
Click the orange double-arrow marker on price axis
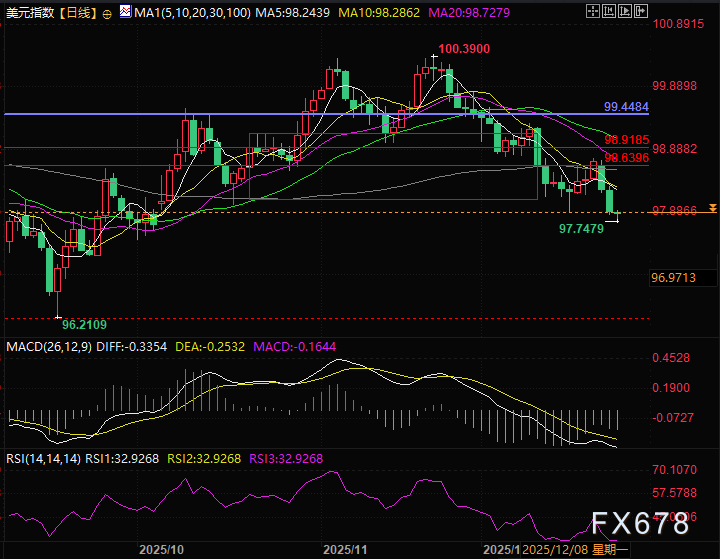pos(711,208)
